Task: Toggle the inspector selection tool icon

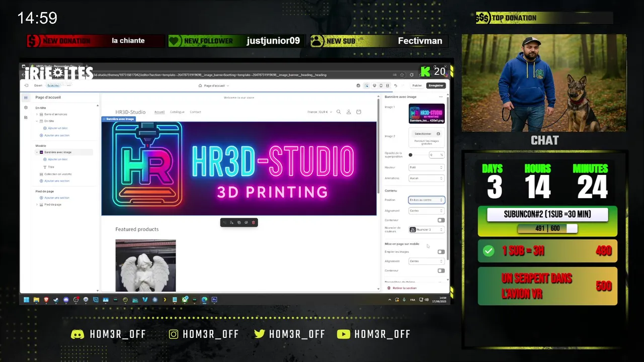Action: (x=367, y=85)
